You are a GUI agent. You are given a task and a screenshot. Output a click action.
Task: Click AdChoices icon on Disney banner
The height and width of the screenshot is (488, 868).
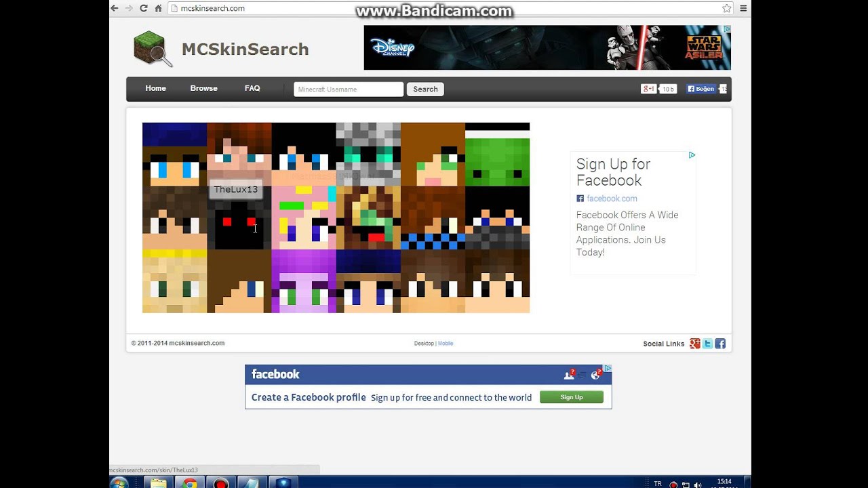pos(727,29)
